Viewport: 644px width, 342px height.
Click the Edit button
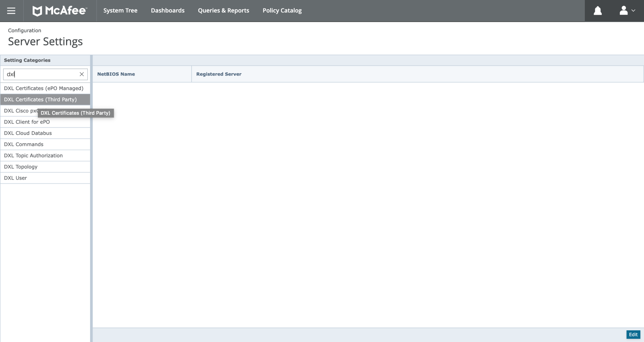[633, 335]
